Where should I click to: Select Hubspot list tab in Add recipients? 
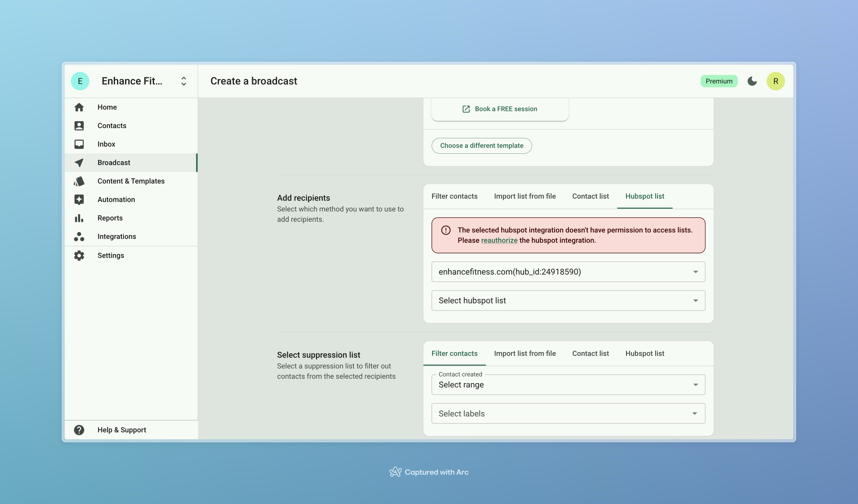click(645, 196)
